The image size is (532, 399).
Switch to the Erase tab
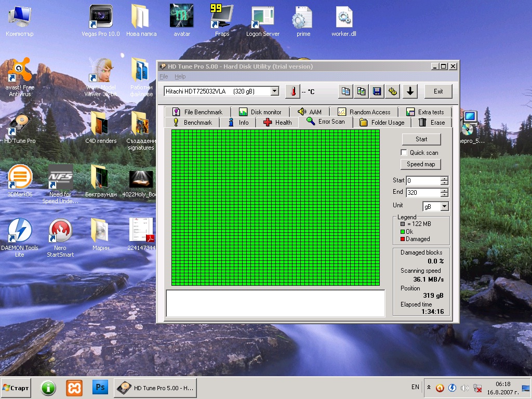(x=432, y=123)
